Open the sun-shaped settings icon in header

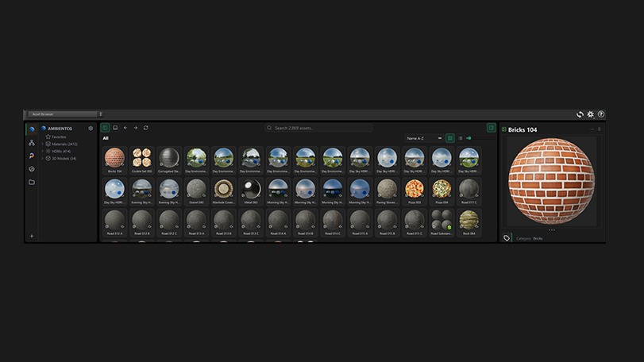[590, 114]
